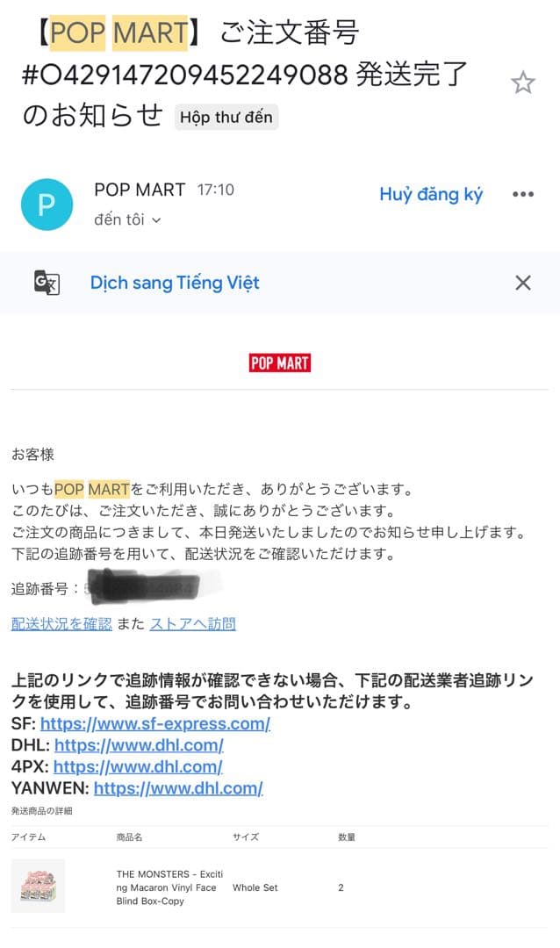Tap Dịch sang Tiếng Việt
The image size is (560, 948).
(x=175, y=283)
